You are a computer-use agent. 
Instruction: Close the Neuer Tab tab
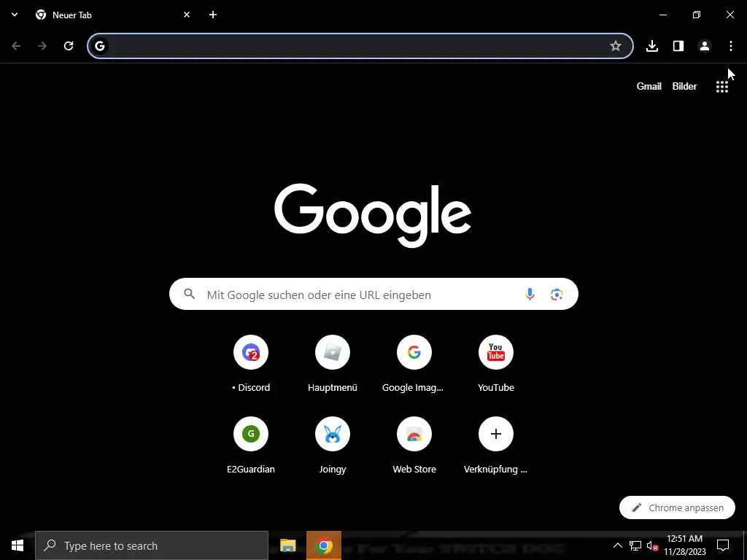pos(187,15)
